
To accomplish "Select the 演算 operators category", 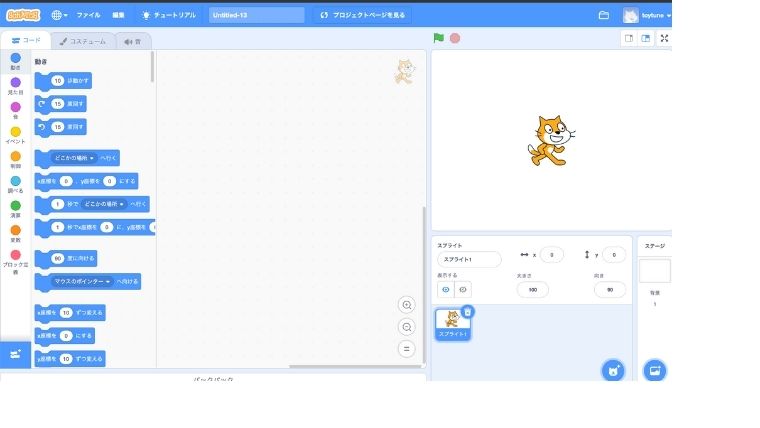I will 16,209.
